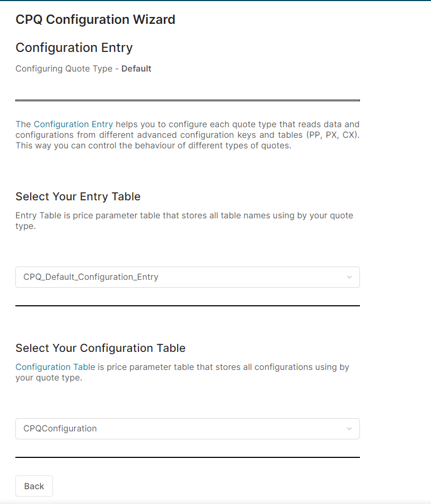Click the divider line just above Back
Viewport: 431px width, 504px height.
click(188, 457)
